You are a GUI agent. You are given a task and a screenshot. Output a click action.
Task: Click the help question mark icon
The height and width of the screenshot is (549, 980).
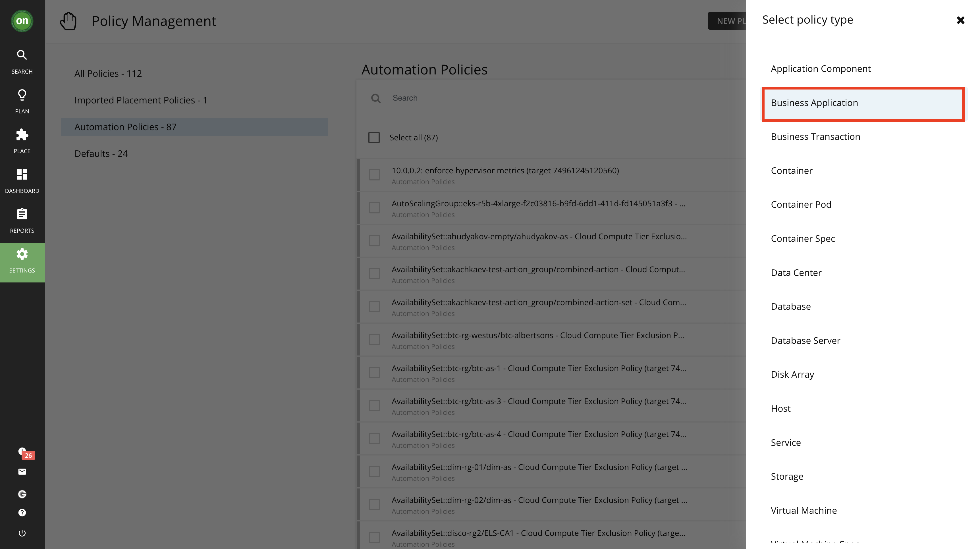coord(22,512)
